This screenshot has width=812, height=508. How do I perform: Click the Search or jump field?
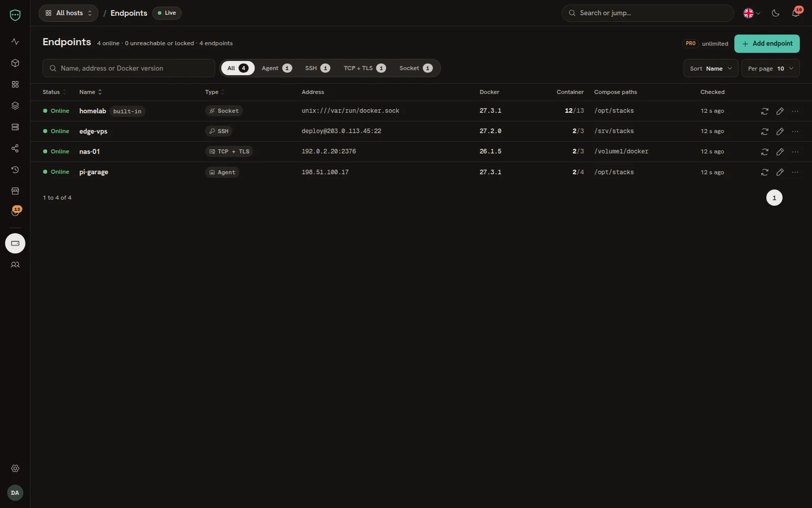(x=648, y=13)
